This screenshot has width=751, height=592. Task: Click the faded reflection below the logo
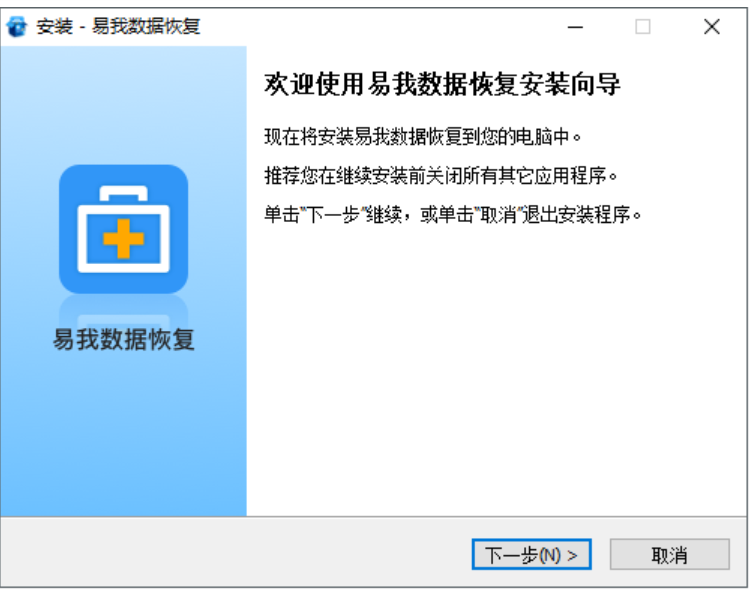click(x=124, y=310)
